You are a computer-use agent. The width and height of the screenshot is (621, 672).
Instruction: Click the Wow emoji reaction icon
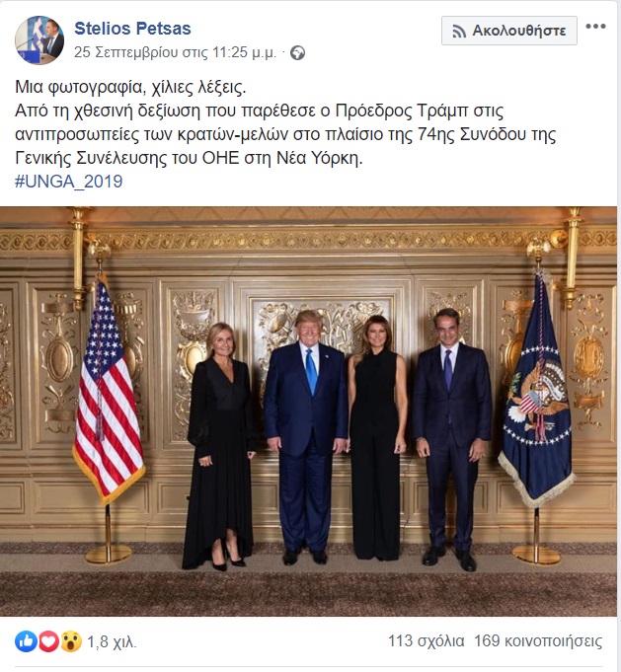coord(69,641)
